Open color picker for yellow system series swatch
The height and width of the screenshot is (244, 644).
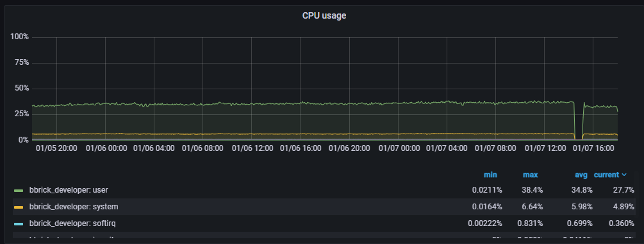19,207
